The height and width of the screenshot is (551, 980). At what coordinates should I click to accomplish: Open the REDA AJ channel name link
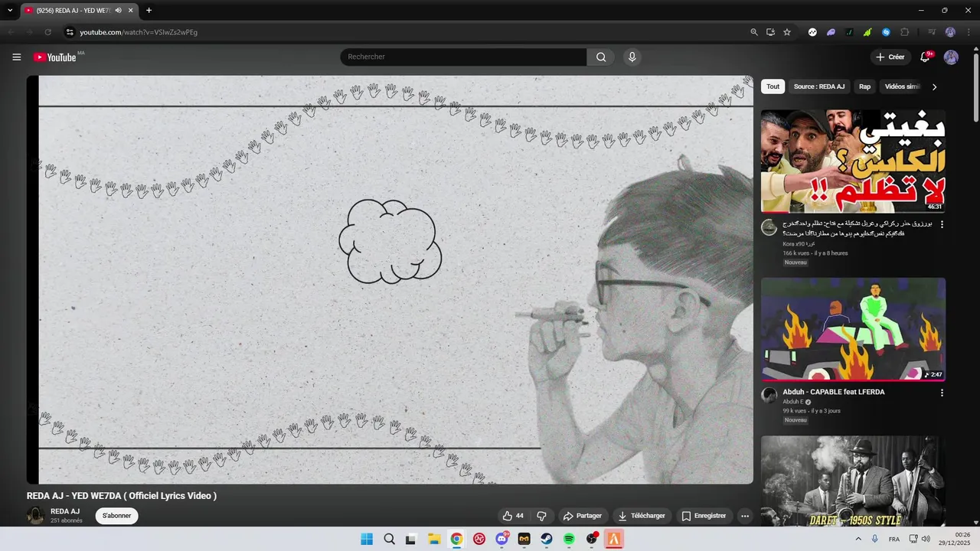(65, 511)
